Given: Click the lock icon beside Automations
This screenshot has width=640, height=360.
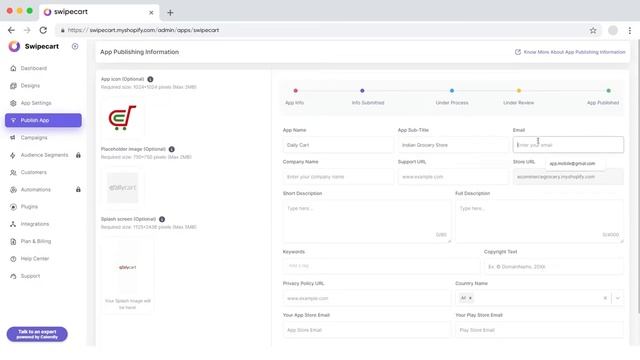Looking at the screenshot, I should pyautogui.click(x=78, y=189).
